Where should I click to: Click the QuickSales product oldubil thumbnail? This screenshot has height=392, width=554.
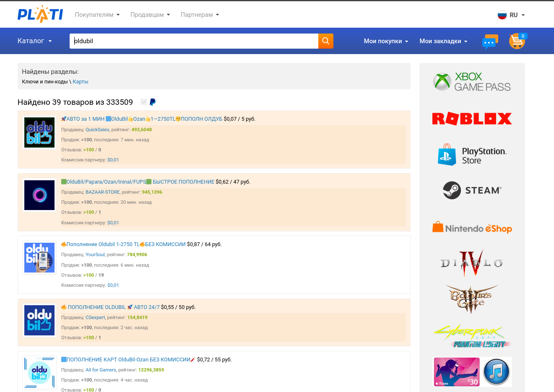(x=39, y=132)
